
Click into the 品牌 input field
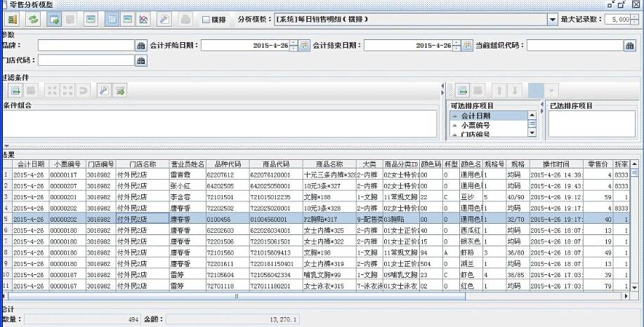click(x=86, y=46)
